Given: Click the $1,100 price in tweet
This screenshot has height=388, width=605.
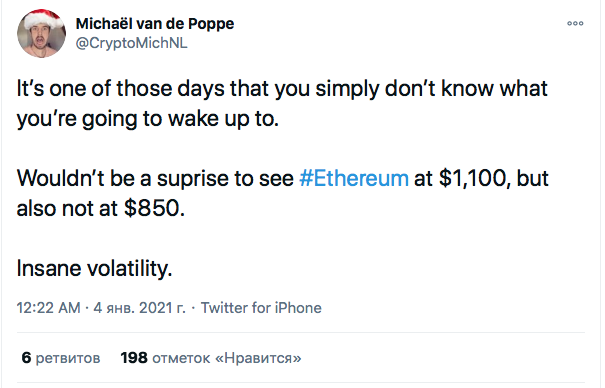Looking at the screenshot, I should pos(472,178).
